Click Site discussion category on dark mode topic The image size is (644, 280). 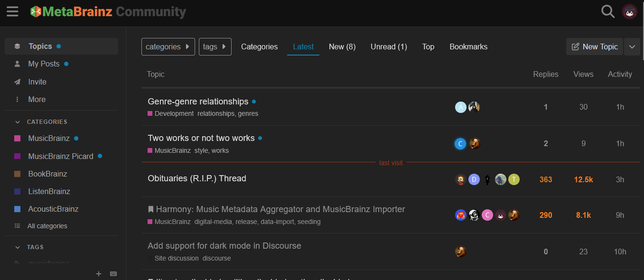click(x=173, y=258)
